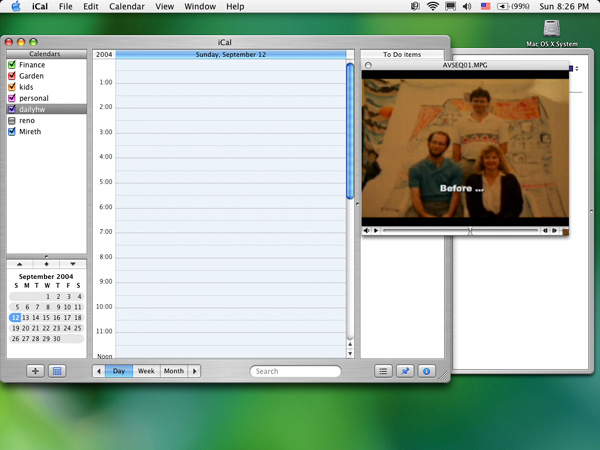Open the Calendar menu in menu bar
This screenshot has width=600, height=450.
coord(126,6)
